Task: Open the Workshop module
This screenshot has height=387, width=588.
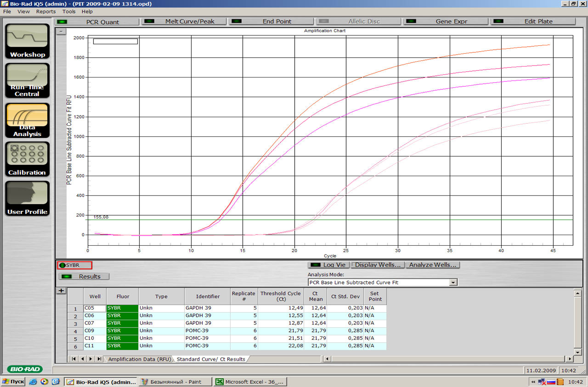Action: pos(27,41)
